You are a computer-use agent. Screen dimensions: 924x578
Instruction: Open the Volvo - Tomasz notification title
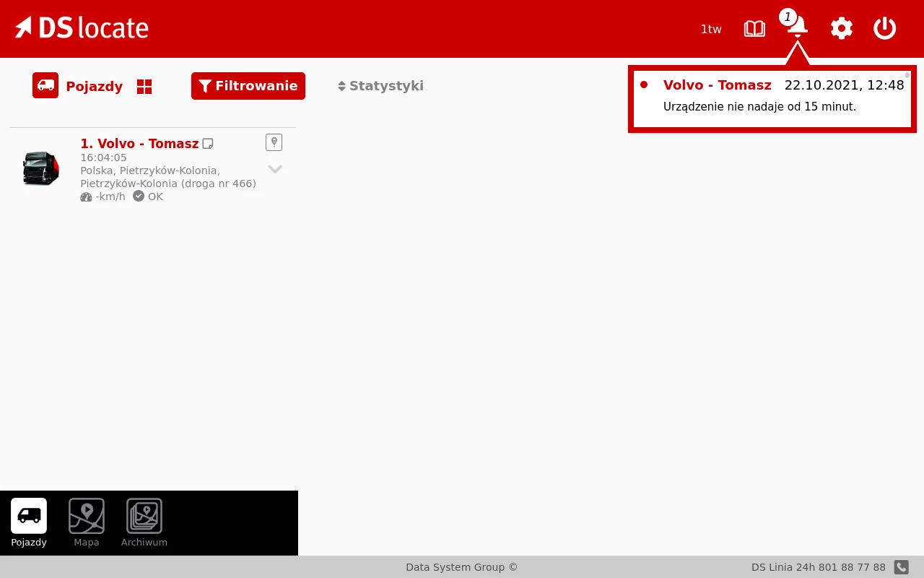718,85
